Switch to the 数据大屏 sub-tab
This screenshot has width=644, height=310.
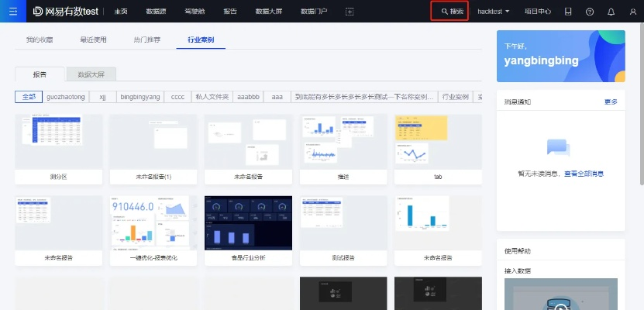coord(91,74)
